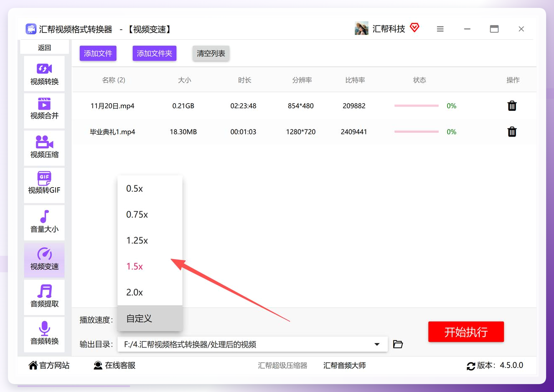Click the progress bar for 毕业典礼1.mp4

pyautogui.click(x=417, y=132)
